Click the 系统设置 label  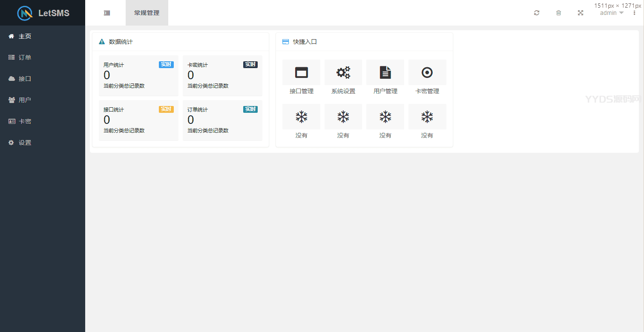343,91
